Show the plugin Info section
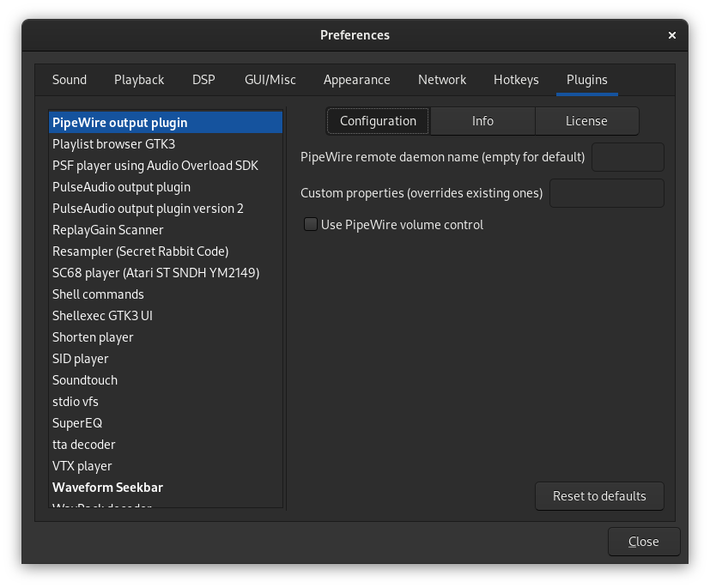 tap(482, 121)
